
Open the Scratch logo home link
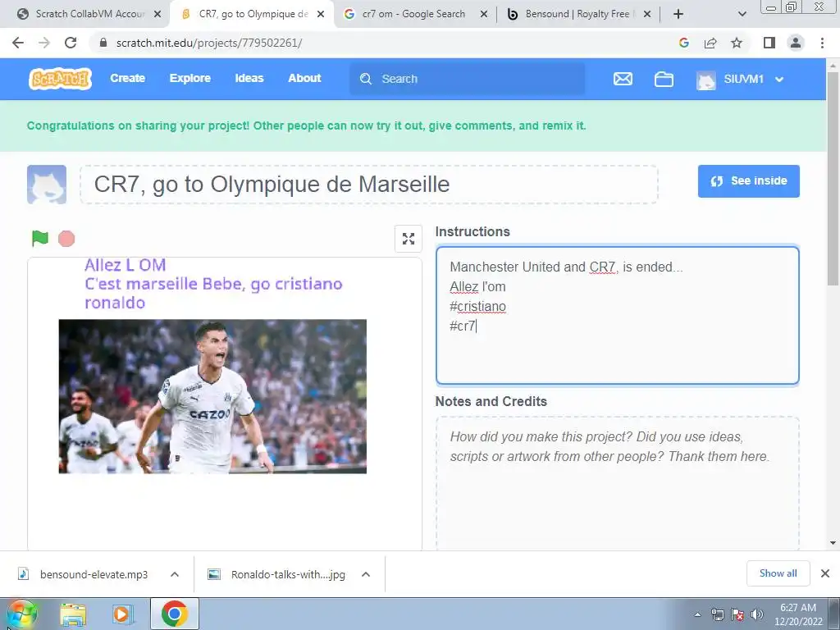click(x=60, y=79)
